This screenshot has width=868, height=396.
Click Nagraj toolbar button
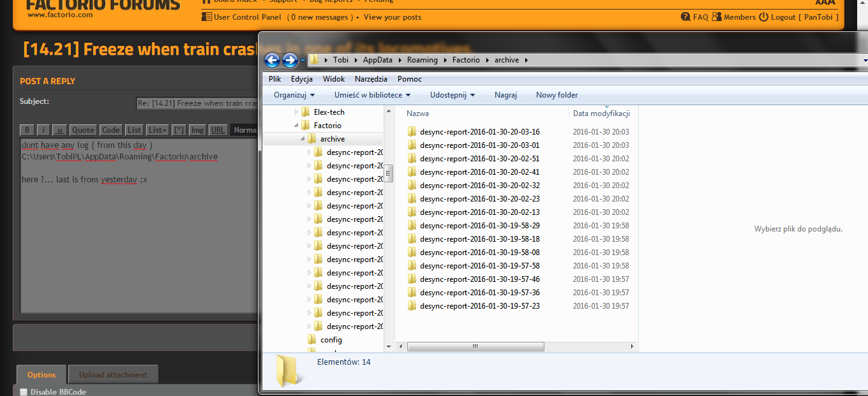click(505, 95)
